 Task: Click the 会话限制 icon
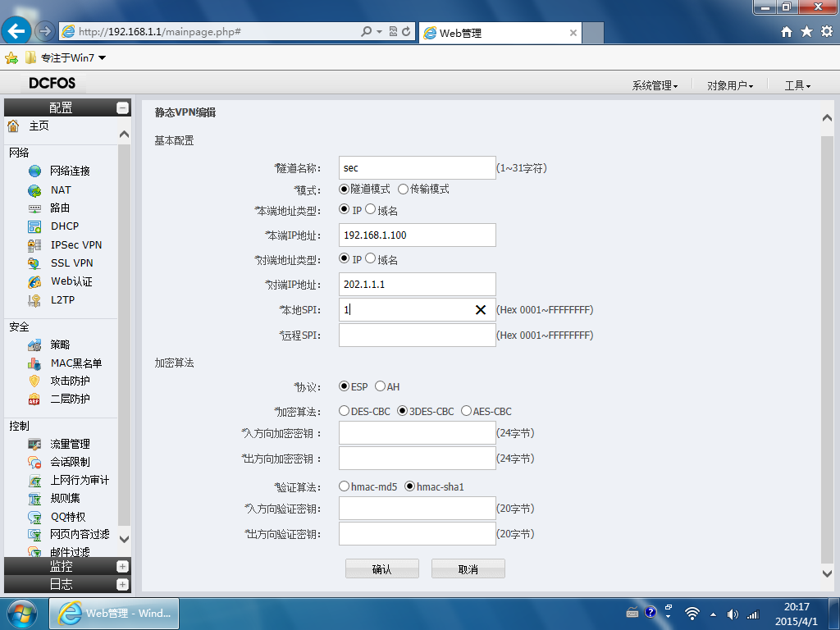pyautogui.click(x=34, y=463)
